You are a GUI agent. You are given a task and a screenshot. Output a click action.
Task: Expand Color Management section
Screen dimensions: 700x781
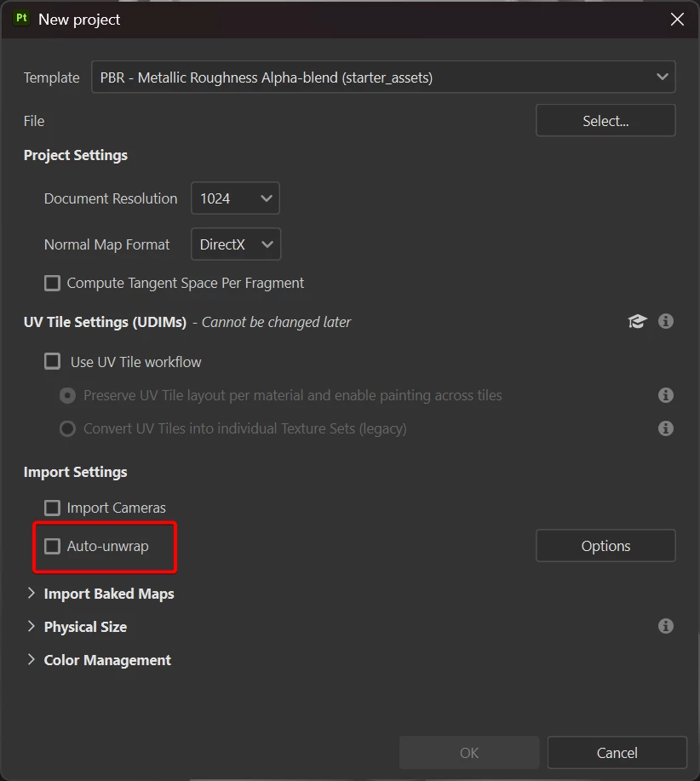coord(32,659)
